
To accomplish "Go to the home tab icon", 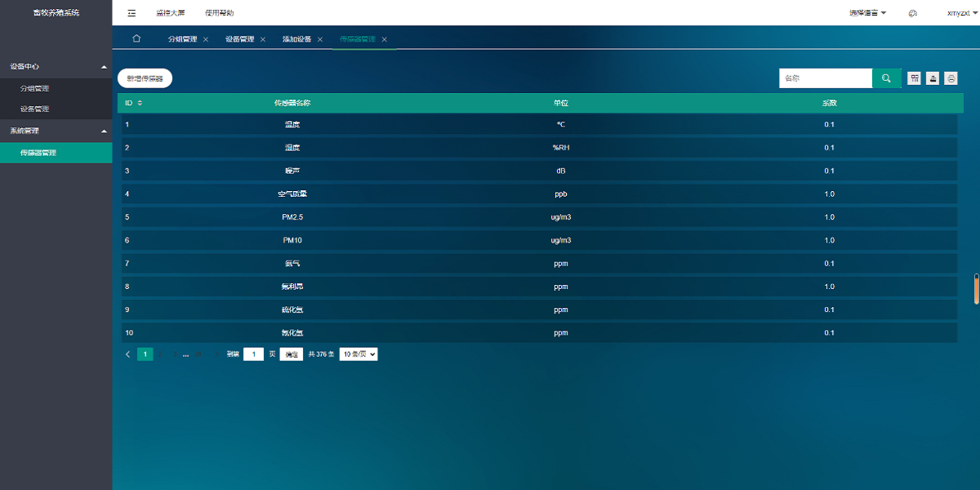I will pyautogui.click(x=136, y=38).
